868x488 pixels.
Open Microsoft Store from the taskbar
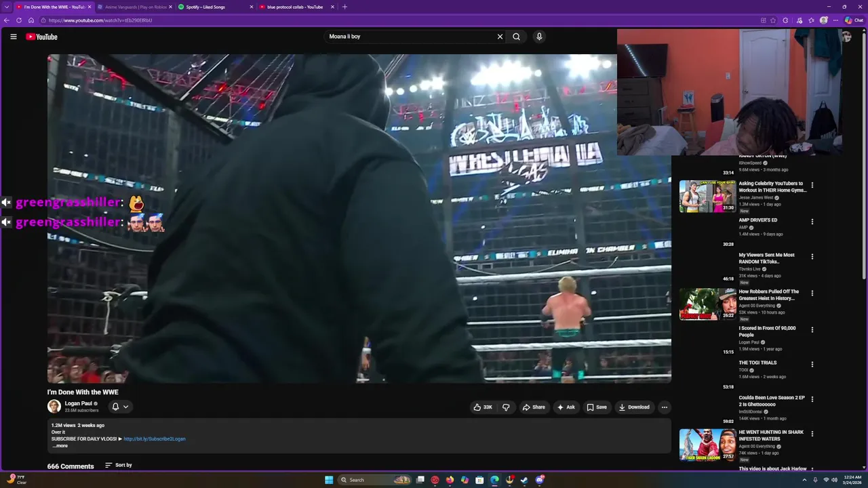pos(479,480)
